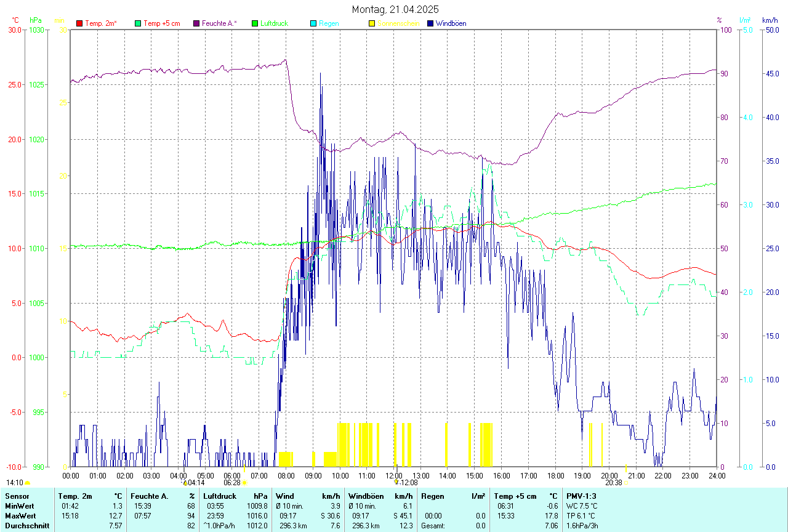Click the max wind value 'S 30.6'
The height and width of the screenshot is (532, 788).
(x=329, y=515)
